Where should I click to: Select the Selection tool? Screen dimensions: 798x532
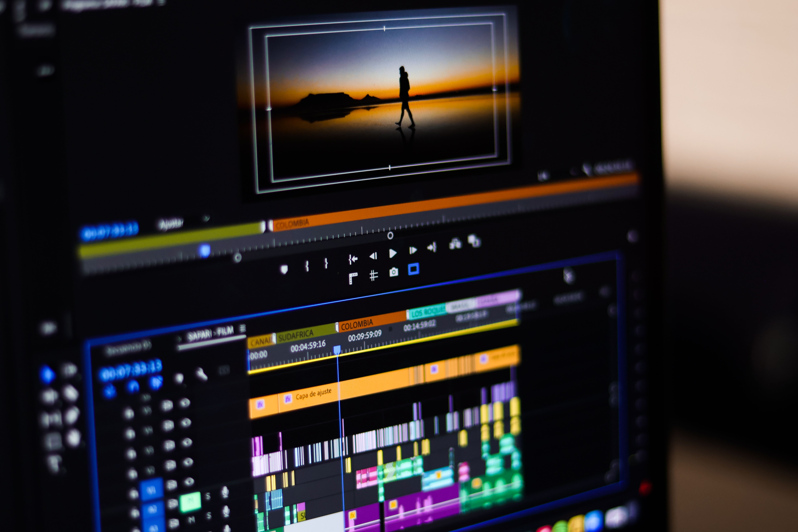(x=47, y=375)
